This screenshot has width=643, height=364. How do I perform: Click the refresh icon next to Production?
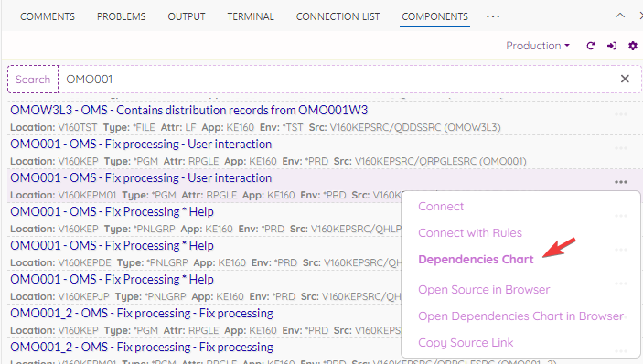coord(591,46)
